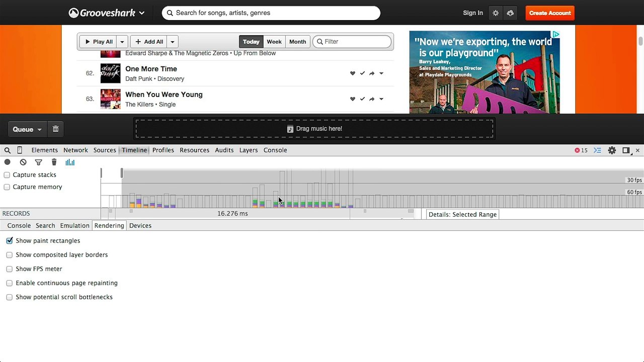Clear the Timeline recording
644x362 pixels.
pos(23,162)
